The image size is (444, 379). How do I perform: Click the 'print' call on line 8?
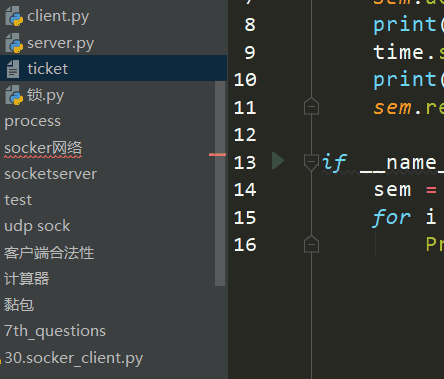(x=405, y=25)
